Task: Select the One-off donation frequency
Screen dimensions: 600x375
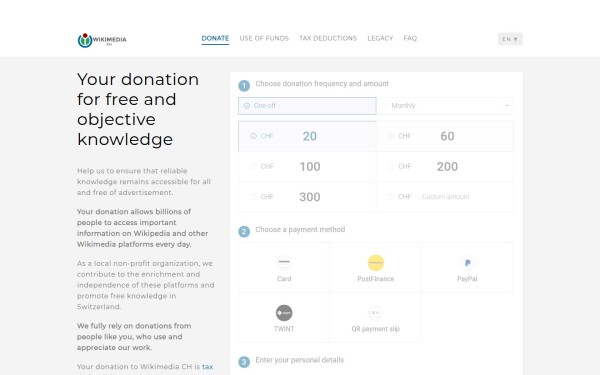Action: (x=307, y=106)
